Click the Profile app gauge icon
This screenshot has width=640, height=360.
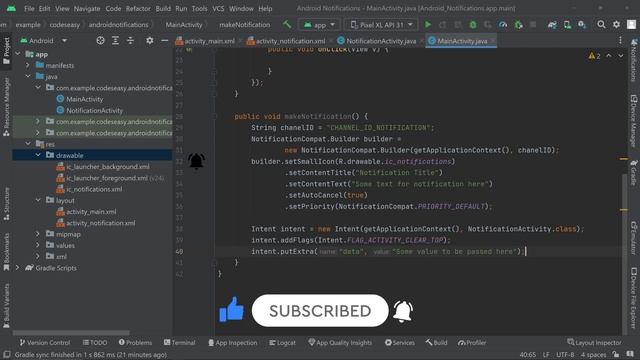tap(503, 24)
